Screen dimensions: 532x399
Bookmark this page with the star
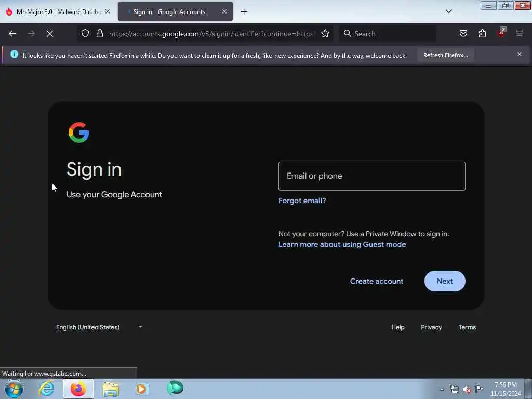(x=325, y=33)
